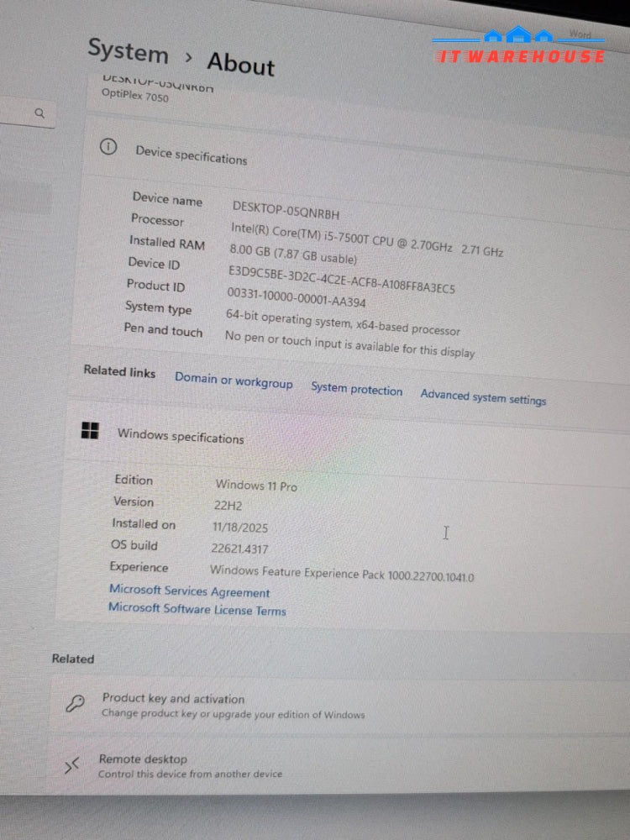Select the Windows Feature Experience Pack value
Image resolution: width=630 pixels, height=840 pixels.
pos(342,573)
